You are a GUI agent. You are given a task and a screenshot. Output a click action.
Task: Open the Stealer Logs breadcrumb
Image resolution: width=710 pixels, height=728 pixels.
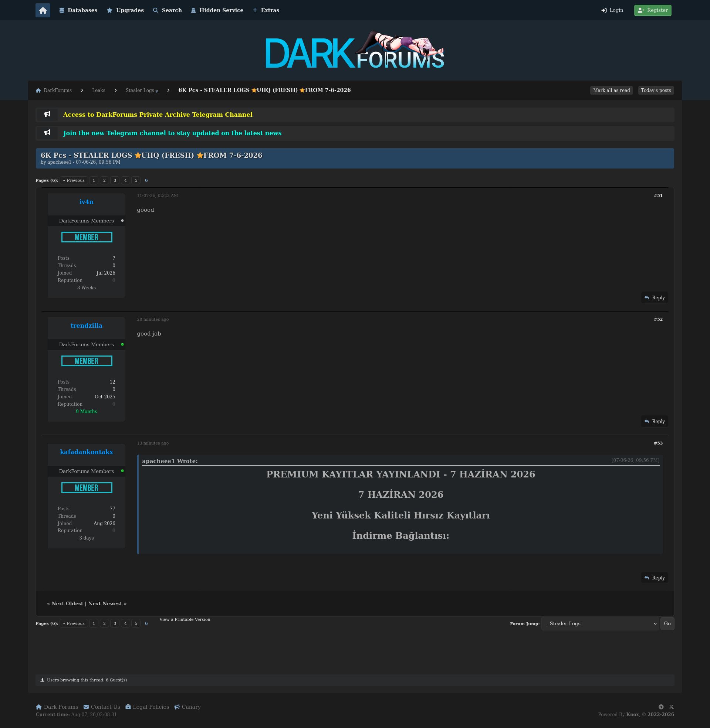pos(140,91)
